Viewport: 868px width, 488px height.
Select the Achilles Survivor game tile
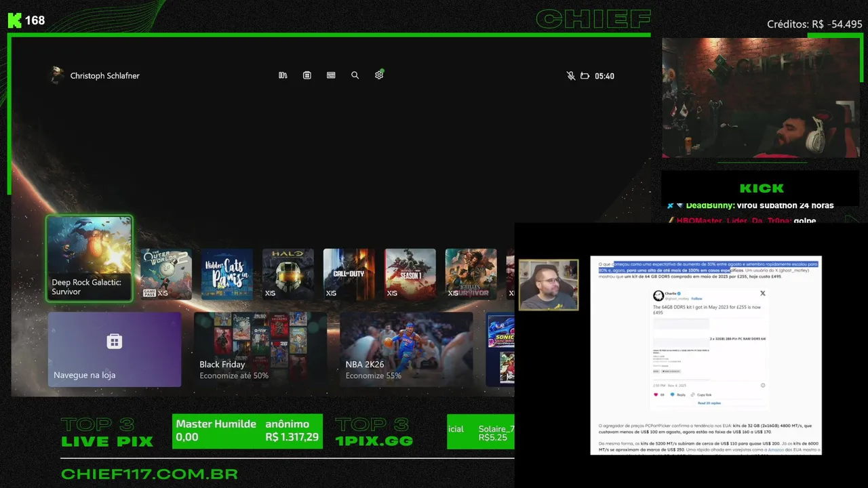point(471,274)
